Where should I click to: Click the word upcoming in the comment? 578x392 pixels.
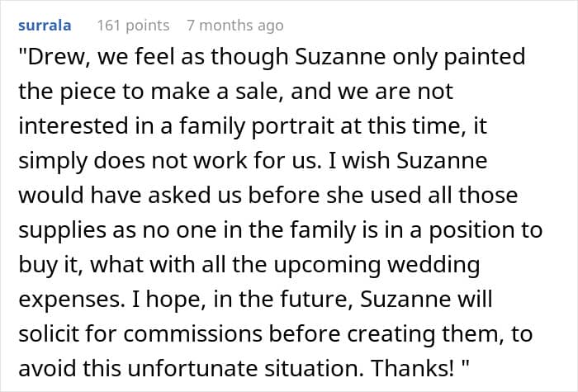327,265
